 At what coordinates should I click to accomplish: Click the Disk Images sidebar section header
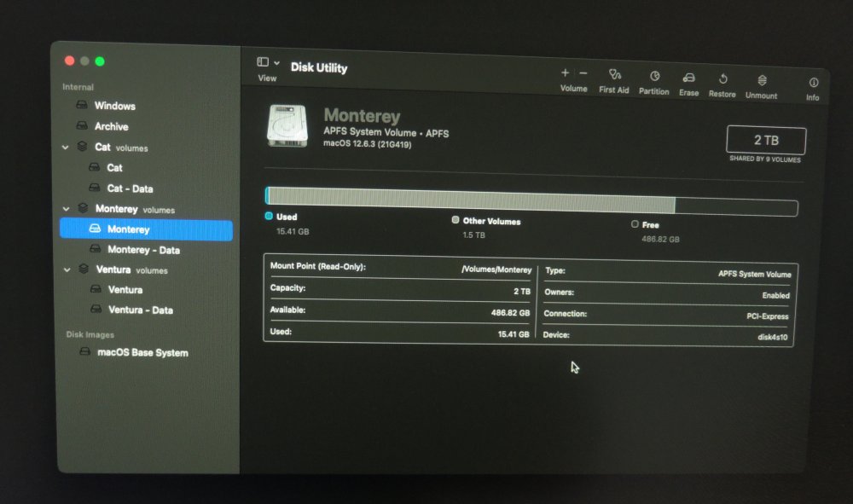tap(90, 334)
